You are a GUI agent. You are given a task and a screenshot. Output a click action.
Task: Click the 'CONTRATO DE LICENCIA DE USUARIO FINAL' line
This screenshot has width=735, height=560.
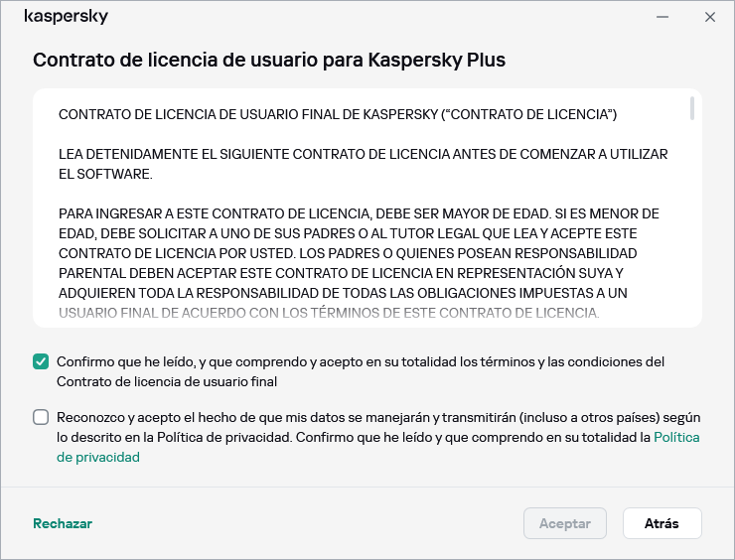[x=338, y=115]
